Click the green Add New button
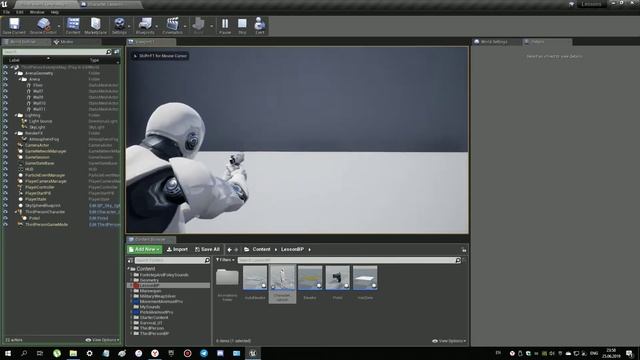Screen dimensions: 640x360 (144, 249)
